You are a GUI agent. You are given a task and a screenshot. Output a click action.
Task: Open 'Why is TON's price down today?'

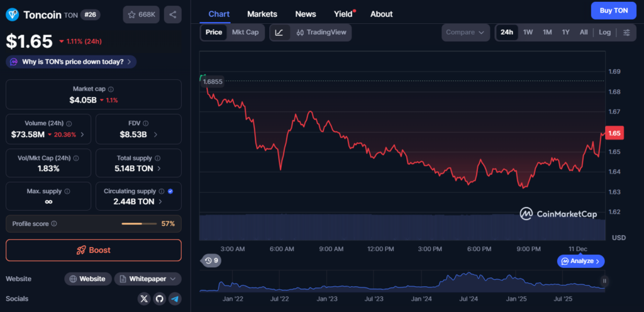[71, 62]
